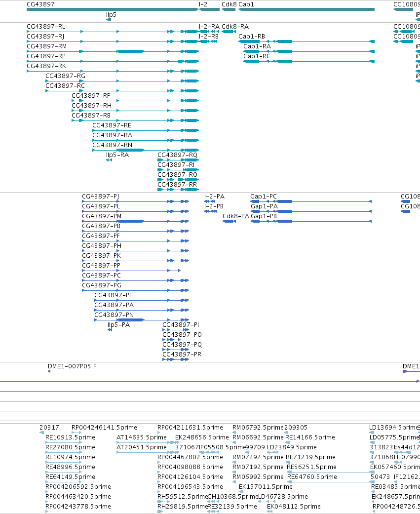This screenshot has height=514, width=420.
Task: Click EST RE64760.5prime
Action: click(331, 482)
